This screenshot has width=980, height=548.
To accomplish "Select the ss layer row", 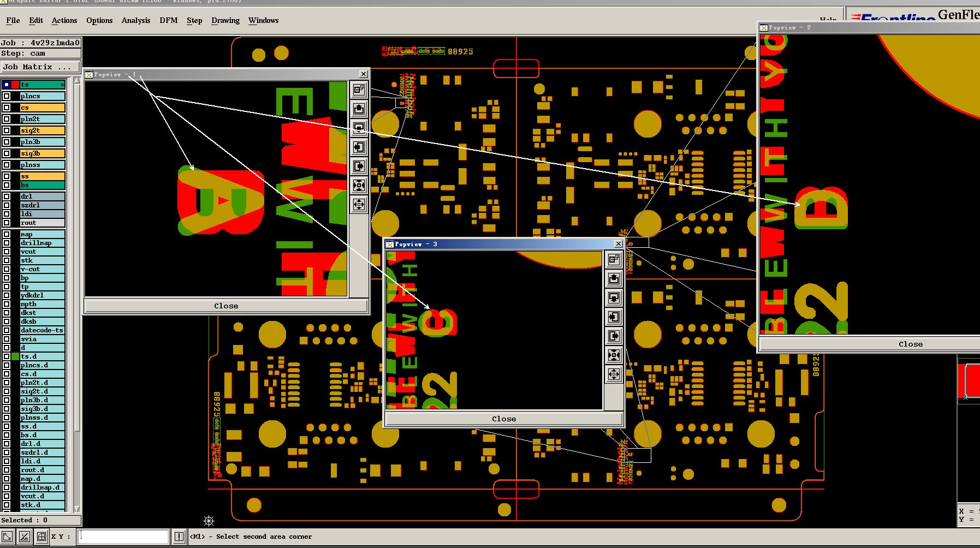I will pyautogui.click(x=43, y=176).
